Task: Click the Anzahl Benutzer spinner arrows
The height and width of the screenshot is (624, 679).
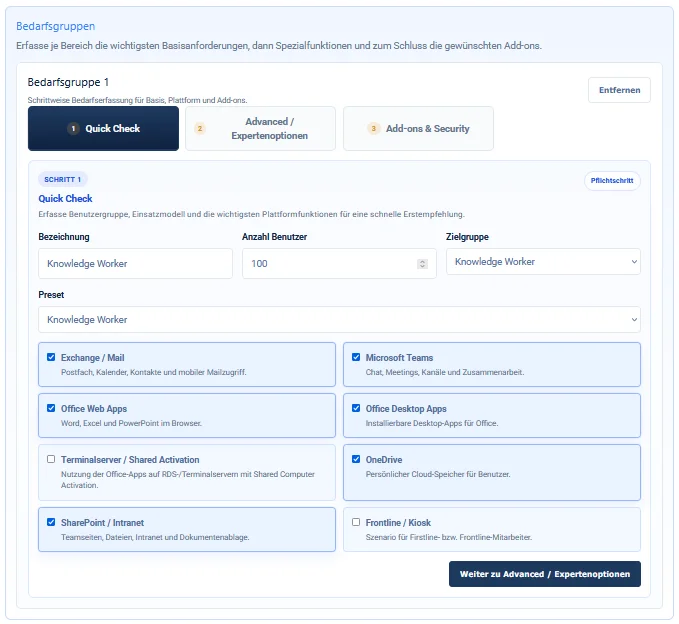Action: pos(422,264)
